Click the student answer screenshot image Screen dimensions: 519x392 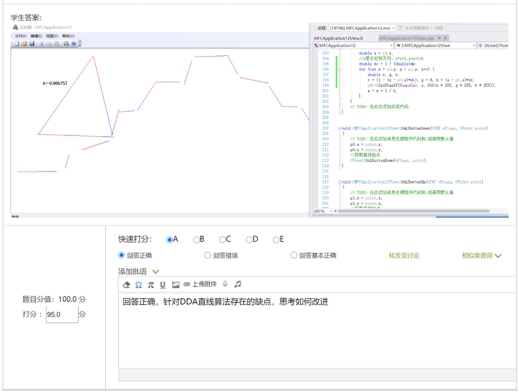[260, 120]
